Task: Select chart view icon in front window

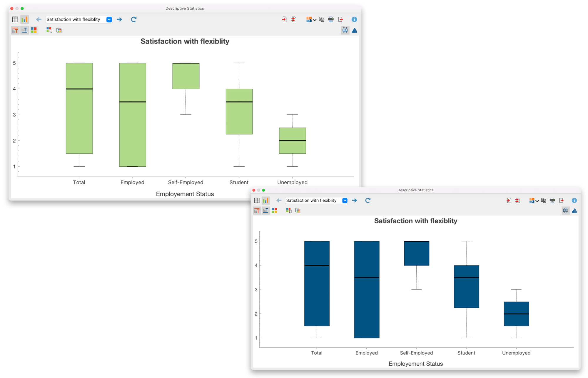Action: pyautogui.click(x=266, y=200)
